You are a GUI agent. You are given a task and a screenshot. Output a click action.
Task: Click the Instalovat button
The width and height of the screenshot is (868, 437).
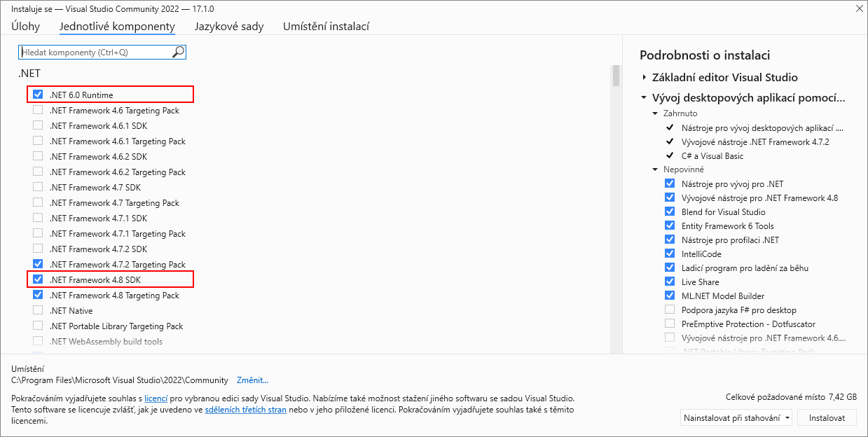point(827,418)
